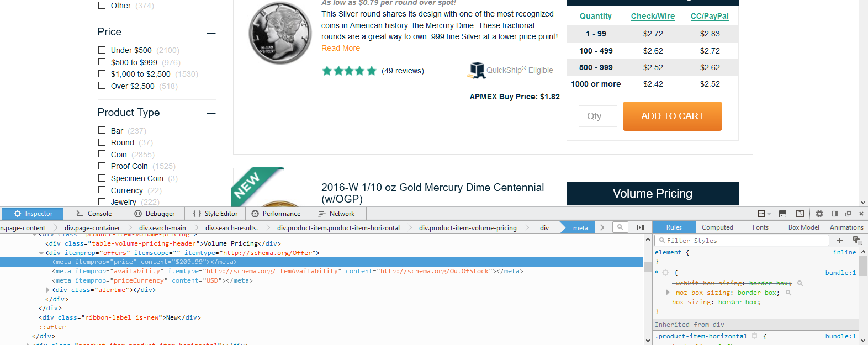Expand the alertme div node
The height and width of the screenshot is (345, 868).
click(x=48, y=290)
